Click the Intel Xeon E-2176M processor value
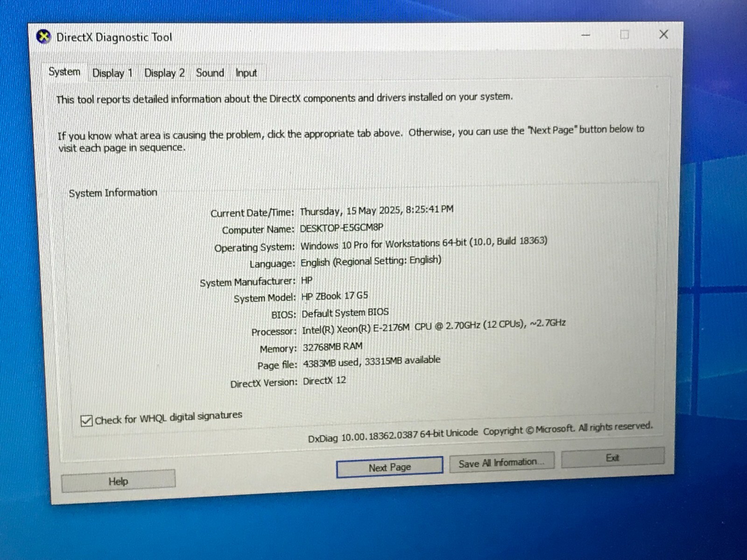Screen dimensions: 747x560 pyautogui.click(x=434, y=326)
